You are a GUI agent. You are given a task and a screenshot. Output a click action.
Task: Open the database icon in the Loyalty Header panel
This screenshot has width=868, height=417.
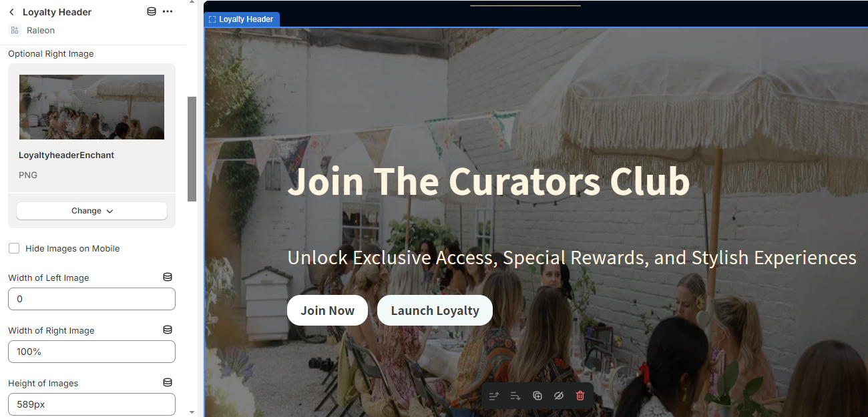tap(152, 11)
